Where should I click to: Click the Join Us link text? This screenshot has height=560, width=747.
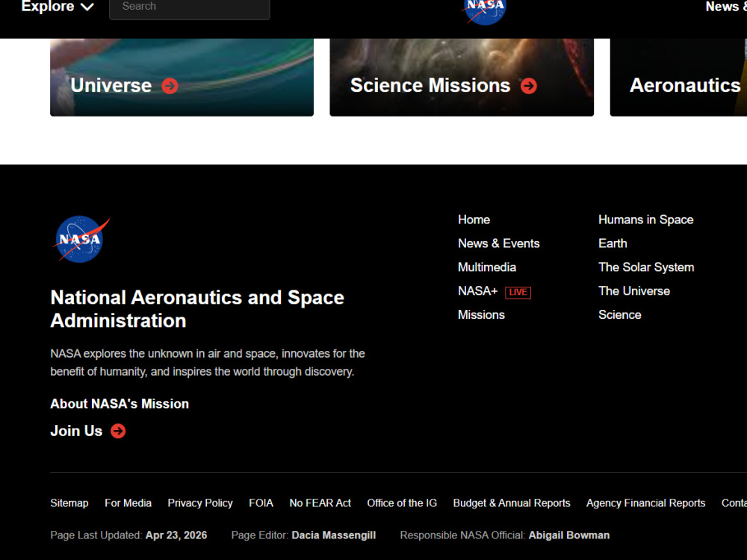(x=76, y=431)
